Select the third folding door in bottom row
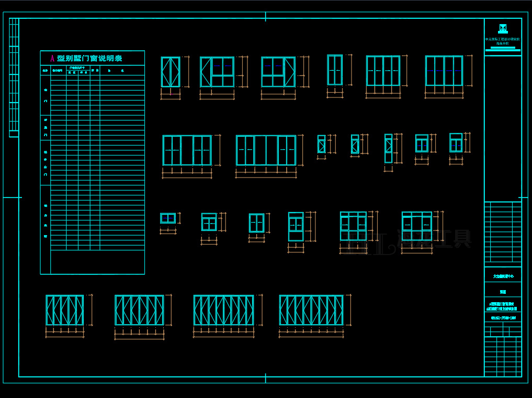The image size is (532, 398). 223,310
